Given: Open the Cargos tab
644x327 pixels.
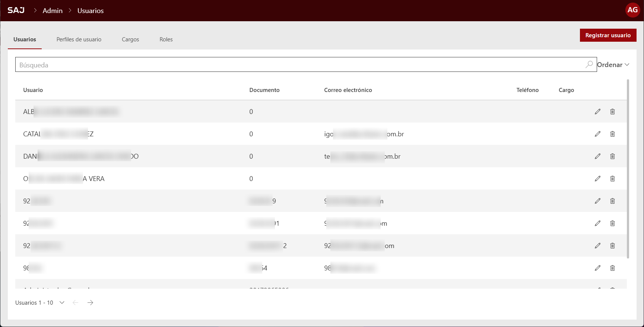Looking at the screenshot, I should (130, 39).
